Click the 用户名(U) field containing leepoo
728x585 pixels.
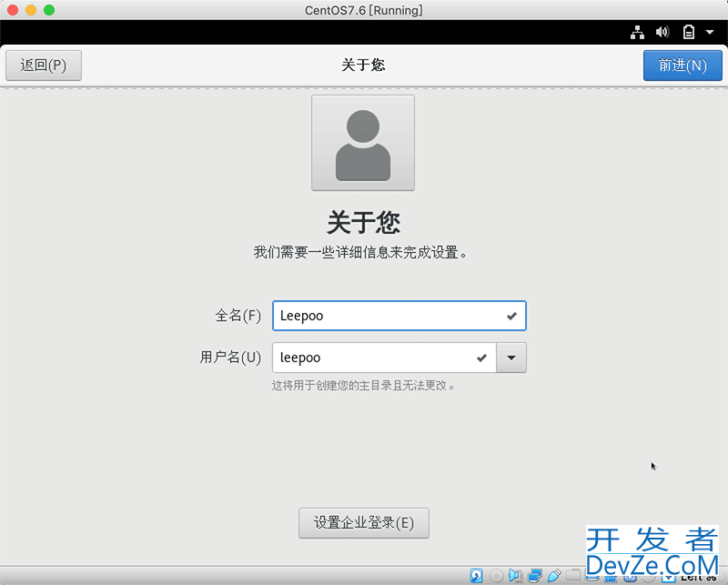coord(384,358)
